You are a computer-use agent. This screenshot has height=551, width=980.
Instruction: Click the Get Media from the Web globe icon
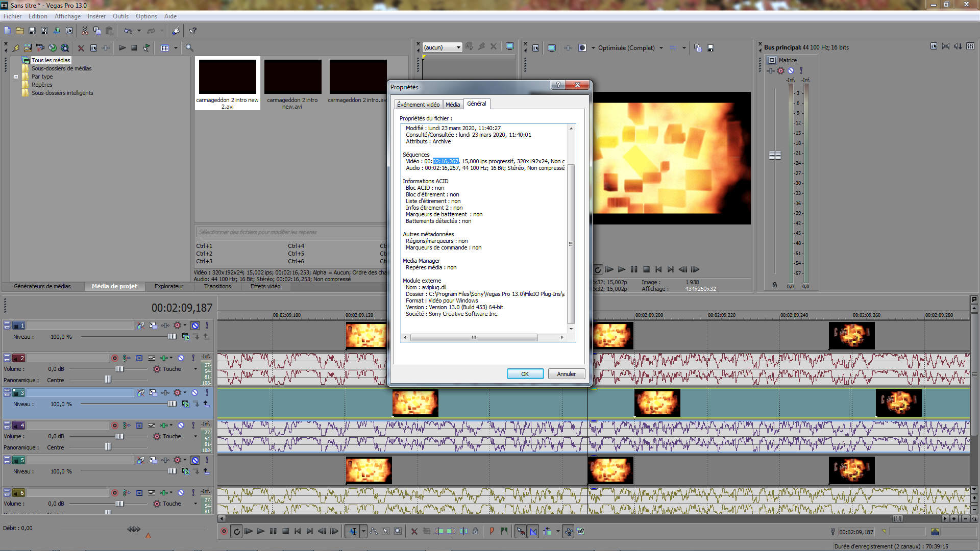(x=64, y=48)
